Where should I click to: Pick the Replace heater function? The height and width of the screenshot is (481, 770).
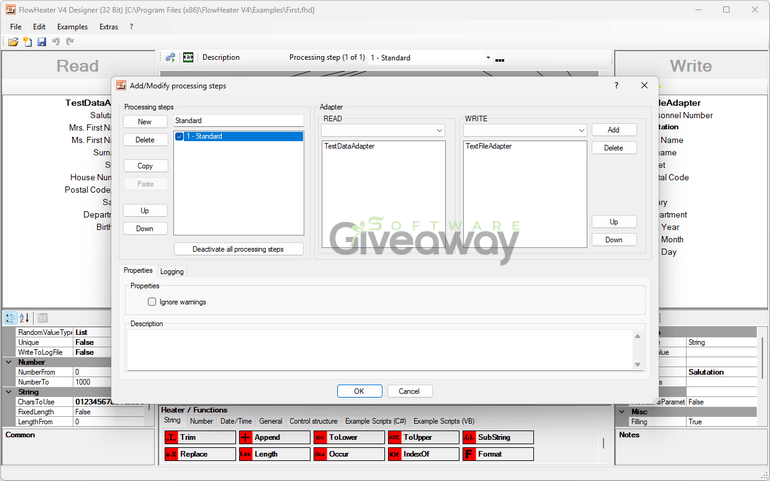(x=200, y=454)
